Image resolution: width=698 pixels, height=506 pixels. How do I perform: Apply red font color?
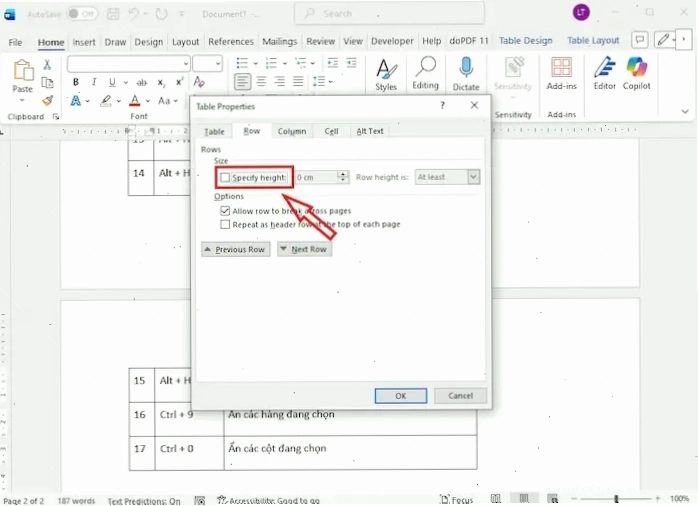pos(135,101)
